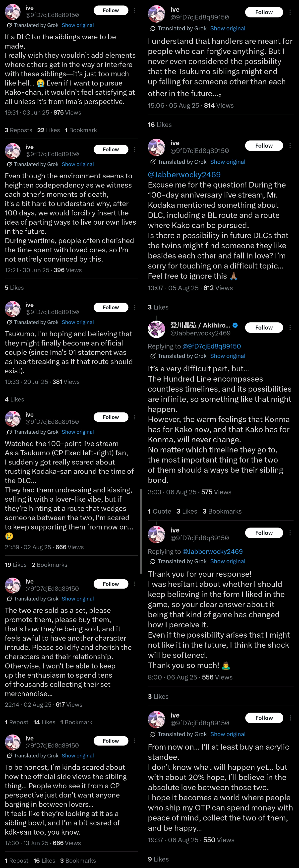This screenshot has width=299, height=868.
Task: View the 19 Likes on the live stream post
Action: 15,565
